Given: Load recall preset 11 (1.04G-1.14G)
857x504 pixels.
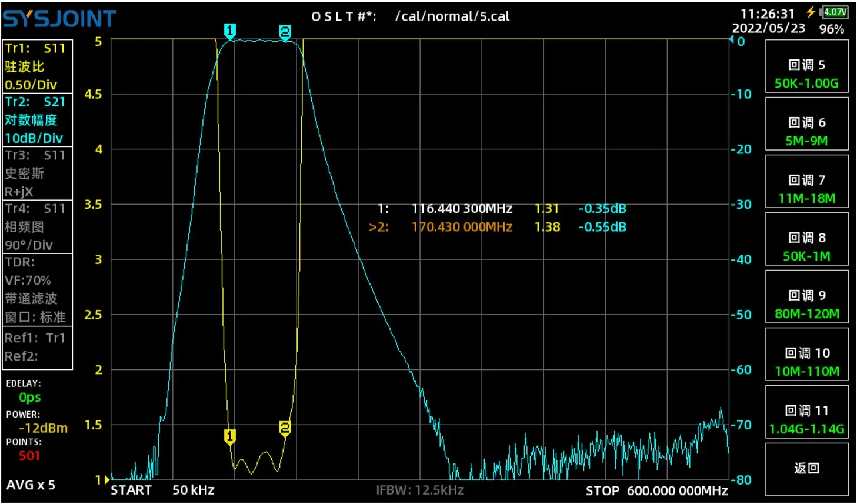Looking at the screenshot, I should [806, 412].
